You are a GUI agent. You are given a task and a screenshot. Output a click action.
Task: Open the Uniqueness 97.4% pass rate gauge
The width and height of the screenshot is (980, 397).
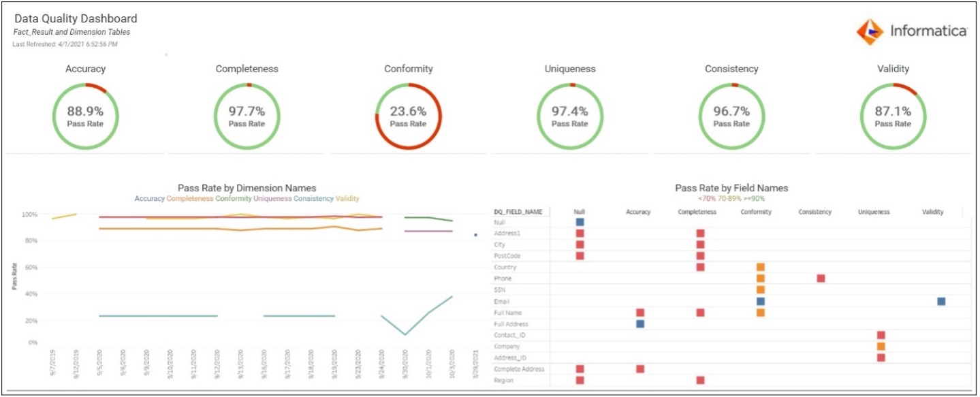pos(570,116)
